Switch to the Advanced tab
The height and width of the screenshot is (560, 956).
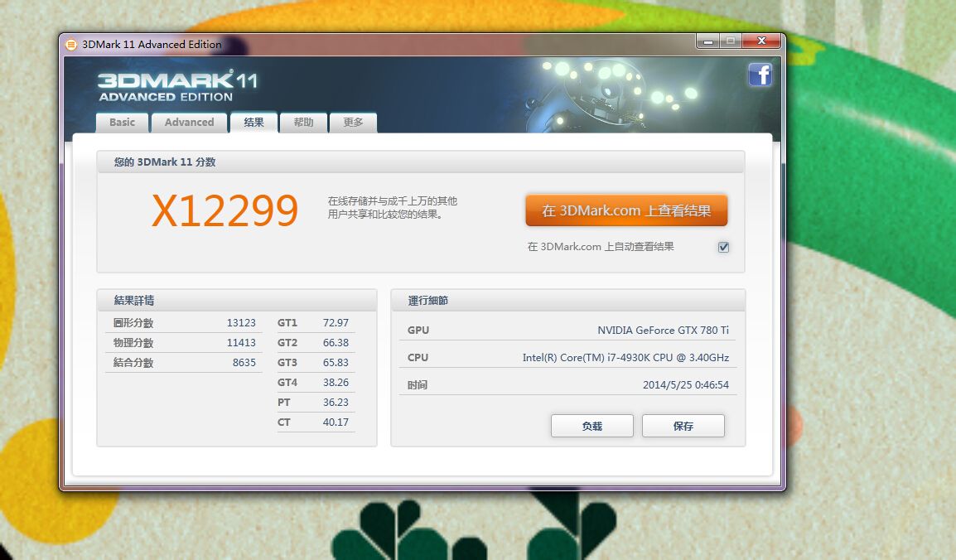coord(189,122)
